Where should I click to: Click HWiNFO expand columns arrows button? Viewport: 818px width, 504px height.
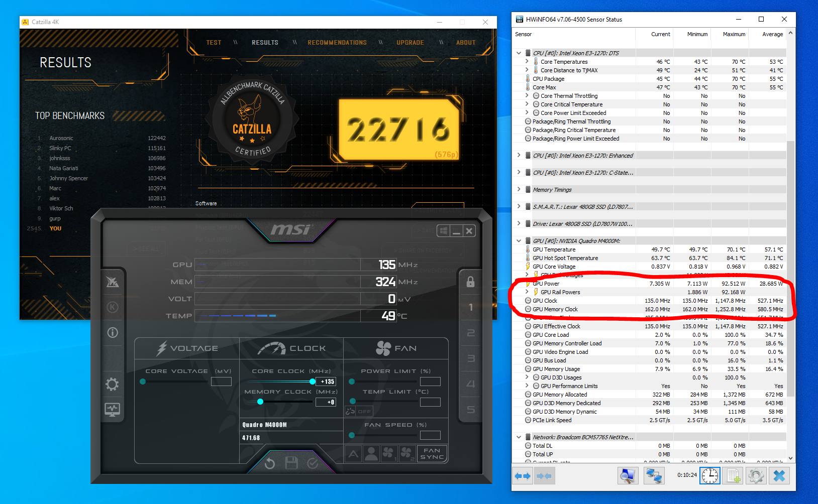point(523,476)
